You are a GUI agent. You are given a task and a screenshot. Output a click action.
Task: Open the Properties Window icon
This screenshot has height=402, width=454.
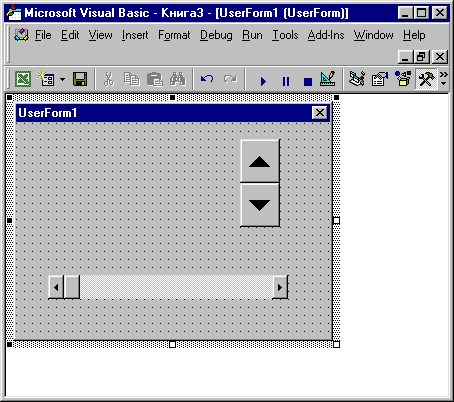(x=380, y=79)
